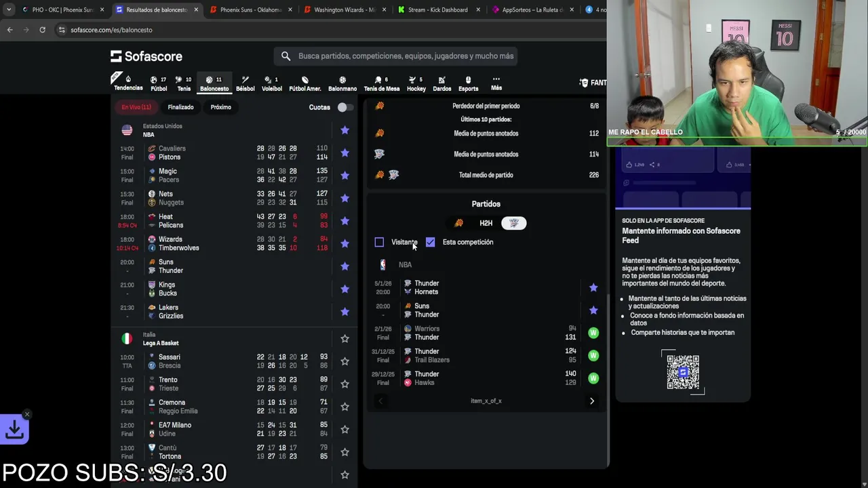Viewport: 868px width, 488px height.
Task: Close the download overlay widget
Action: [x=27, y=414]
